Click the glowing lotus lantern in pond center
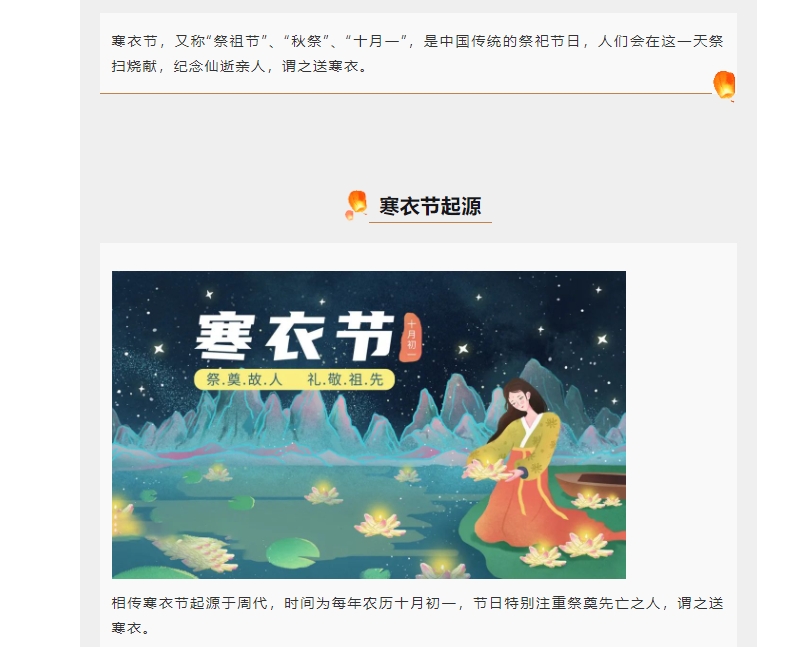 pyautogui.click(x=380, y=523)
